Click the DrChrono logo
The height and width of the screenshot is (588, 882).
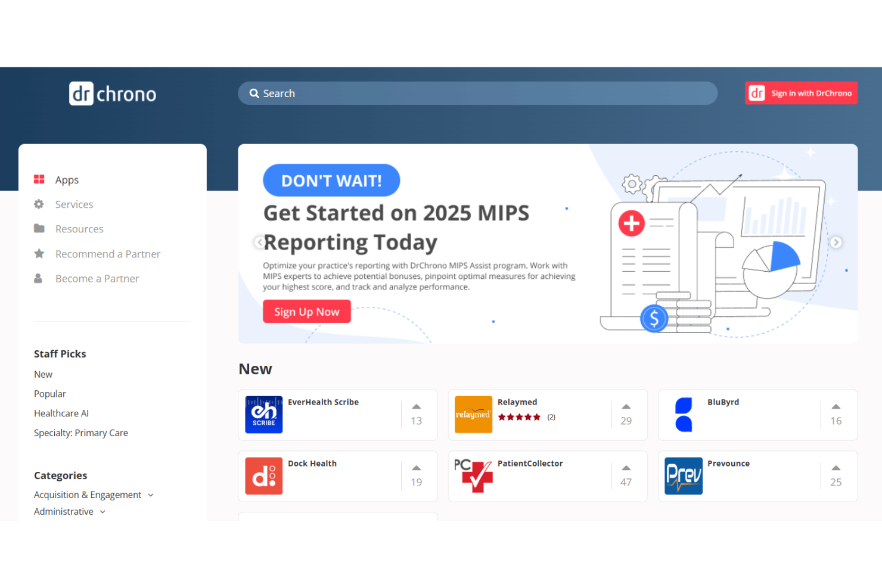click(x=113, y=94)
